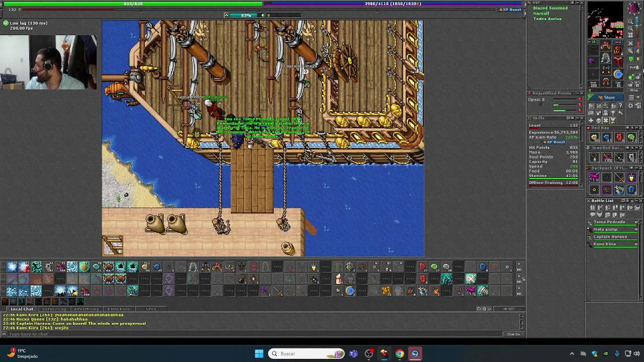This screenshot has width=644, height=362.
Task: Open the Battle List header dropdown arrow
Action: click(x=631, y=201)
